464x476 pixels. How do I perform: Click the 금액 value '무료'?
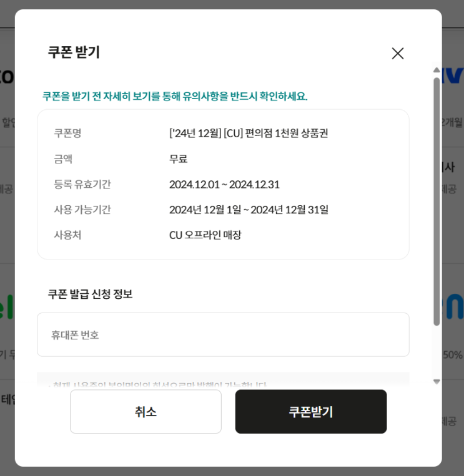(x=179, y=158)
